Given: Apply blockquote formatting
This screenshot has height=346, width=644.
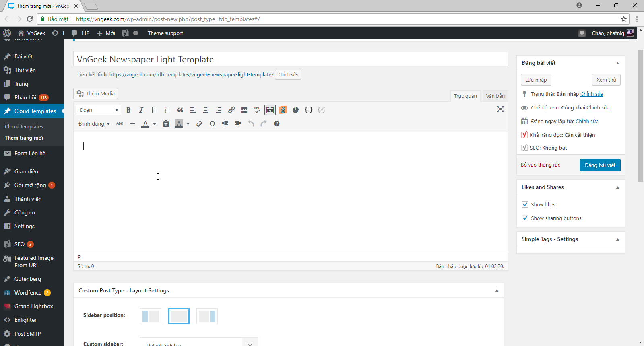Looking at the screenshot, I should click(x=180, y=110).
